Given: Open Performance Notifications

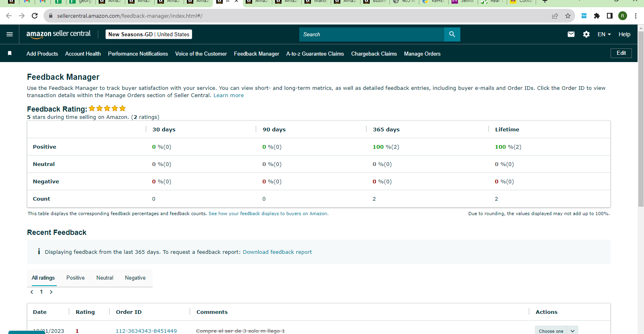Looking at the screenshot, I should point(138,54).
